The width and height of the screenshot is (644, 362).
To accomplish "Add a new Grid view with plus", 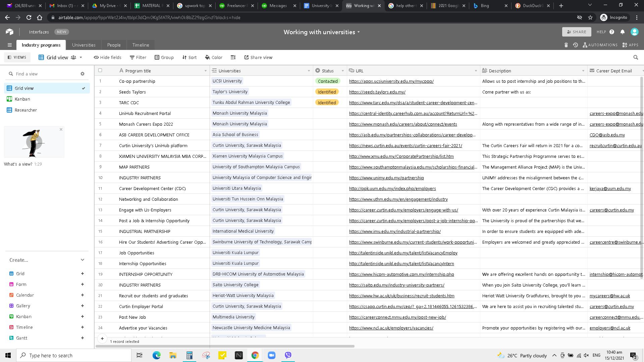I will click(x=83, y=274).
